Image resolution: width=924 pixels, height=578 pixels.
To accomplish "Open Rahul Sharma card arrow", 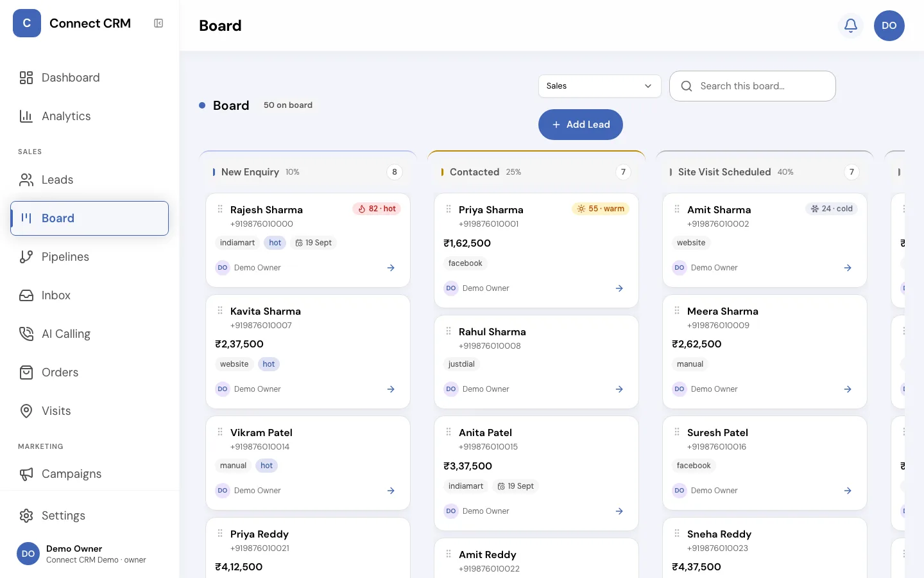I will tap(619, 389).
